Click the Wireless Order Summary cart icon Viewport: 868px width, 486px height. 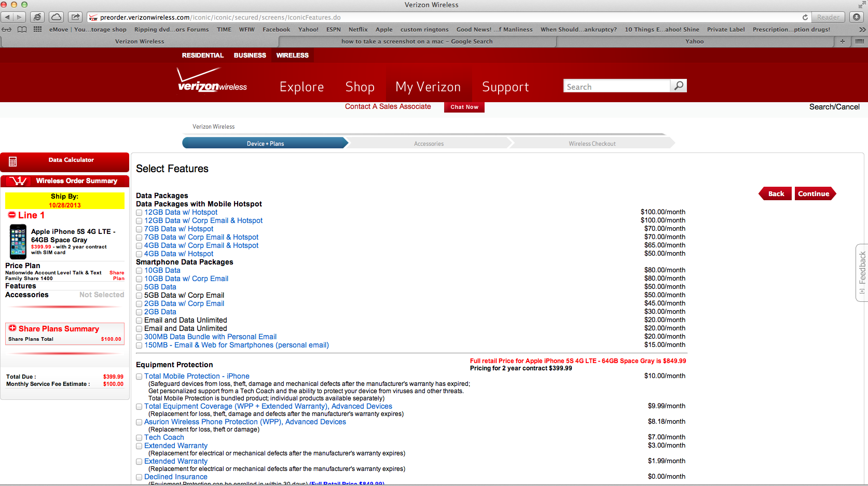(x=19, y=181)
